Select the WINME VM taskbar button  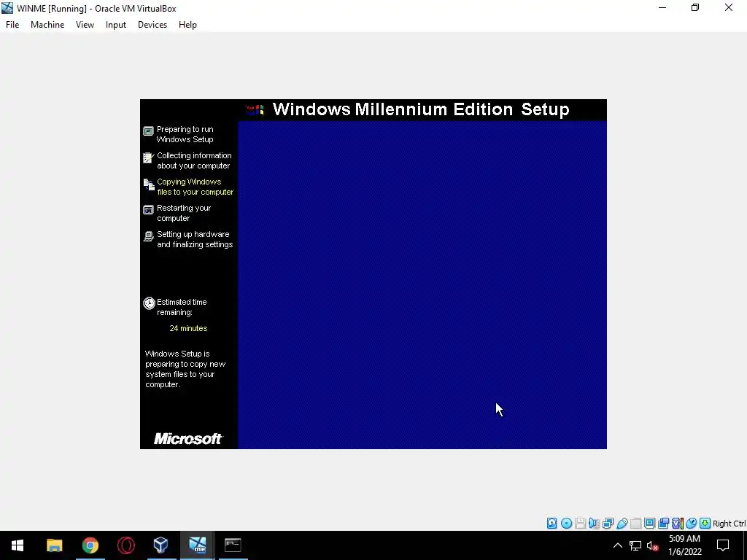pos(197,545)
